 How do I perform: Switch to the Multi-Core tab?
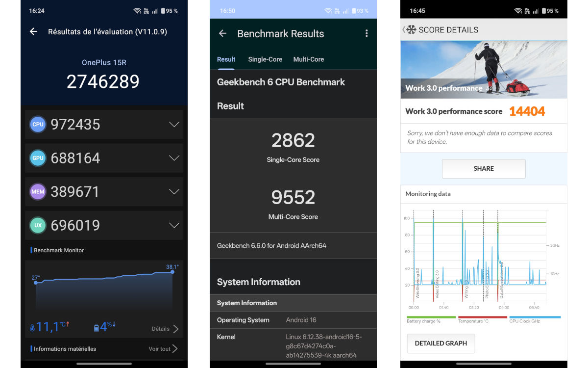pyautogui.click(x=308, y=59)
